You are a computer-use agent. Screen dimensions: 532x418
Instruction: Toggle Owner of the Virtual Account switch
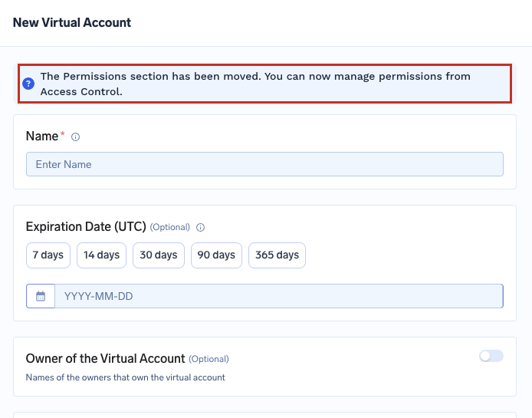[491, 356]
